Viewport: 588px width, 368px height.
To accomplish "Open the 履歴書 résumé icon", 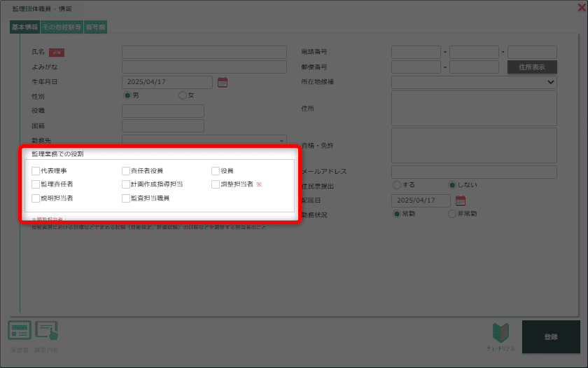I will coord(20,330).
